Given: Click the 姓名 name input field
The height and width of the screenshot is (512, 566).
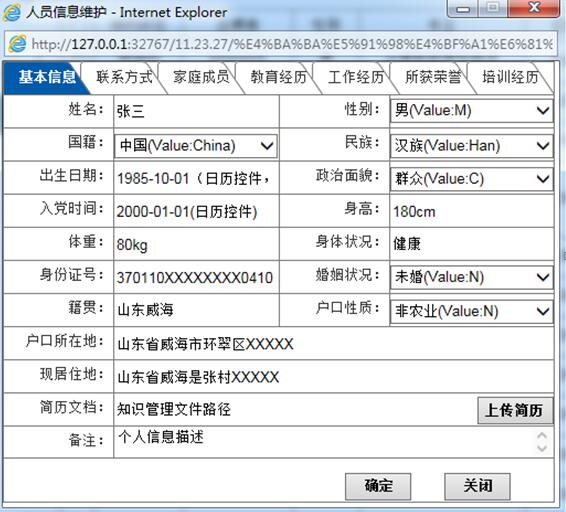Looking at the screenshot, I should tap(196, 111).
